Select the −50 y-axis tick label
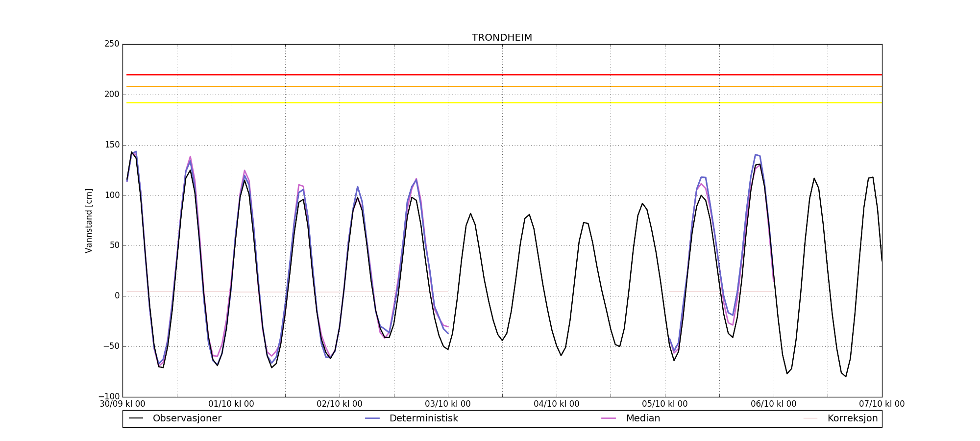This screenshot has width=980, height=441. coord(110,346)
